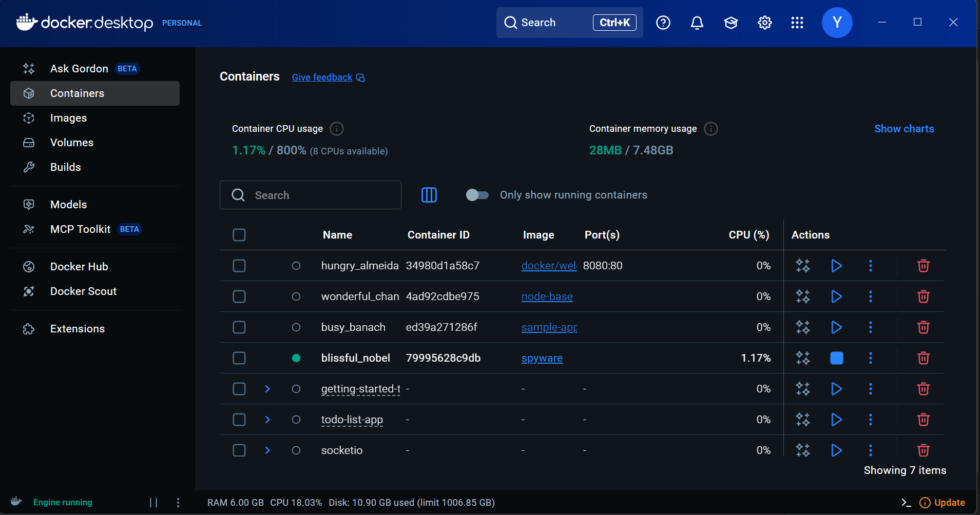Open more actions for blissful_nobel
This screenshot has width=980, height=515.
[x=870, y=358]
